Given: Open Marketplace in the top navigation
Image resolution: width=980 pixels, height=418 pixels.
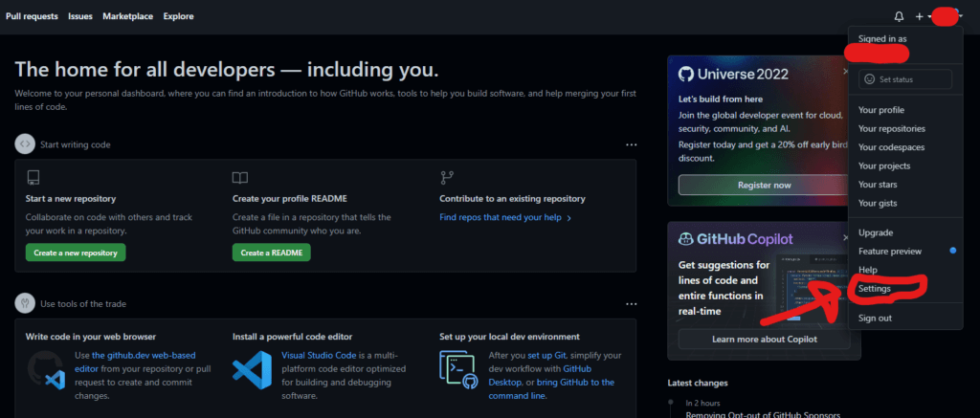Looking at the screenshot, I should [128, 16].
